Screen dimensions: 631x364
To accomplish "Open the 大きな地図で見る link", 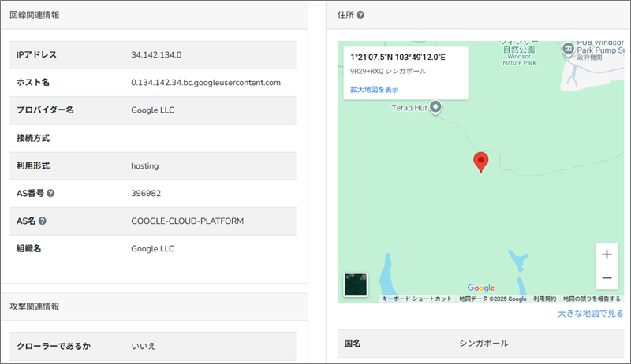I will (x=590, y=314).
